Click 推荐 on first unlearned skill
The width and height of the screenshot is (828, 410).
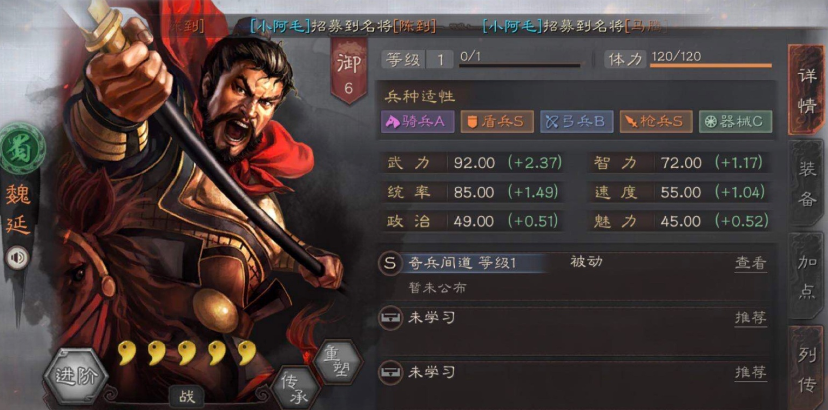pos(750,318)
